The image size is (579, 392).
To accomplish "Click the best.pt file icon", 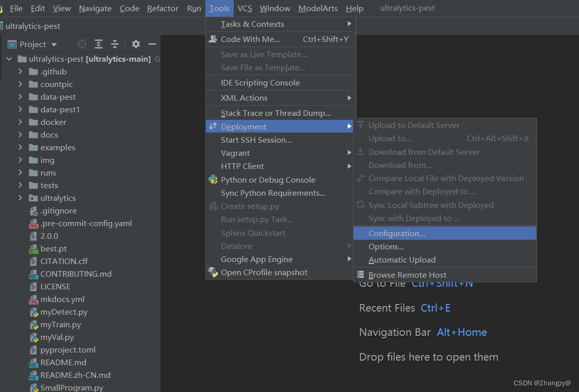I will [33, 249].
